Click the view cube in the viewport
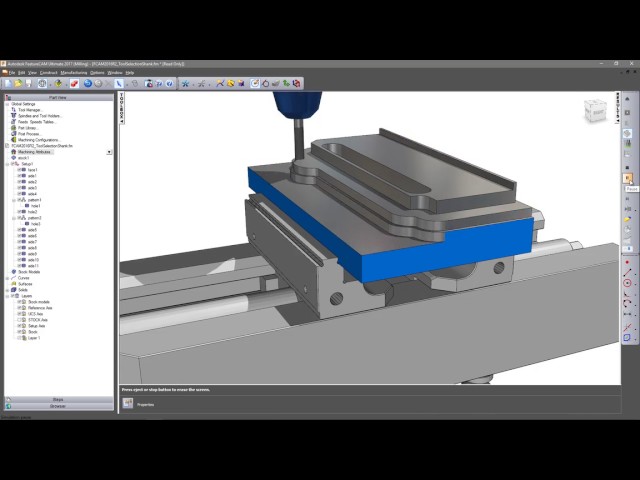The image size is (640, 480). pos(596,111)
